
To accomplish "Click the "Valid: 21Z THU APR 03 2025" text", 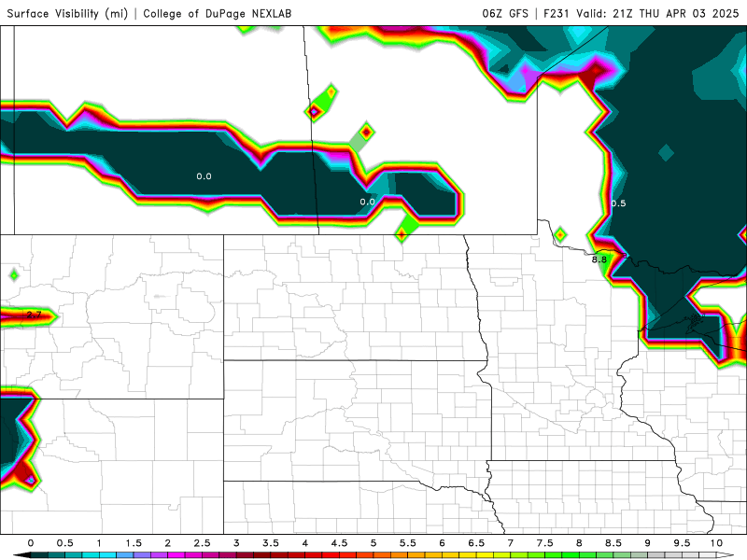I will click(657, 13).
